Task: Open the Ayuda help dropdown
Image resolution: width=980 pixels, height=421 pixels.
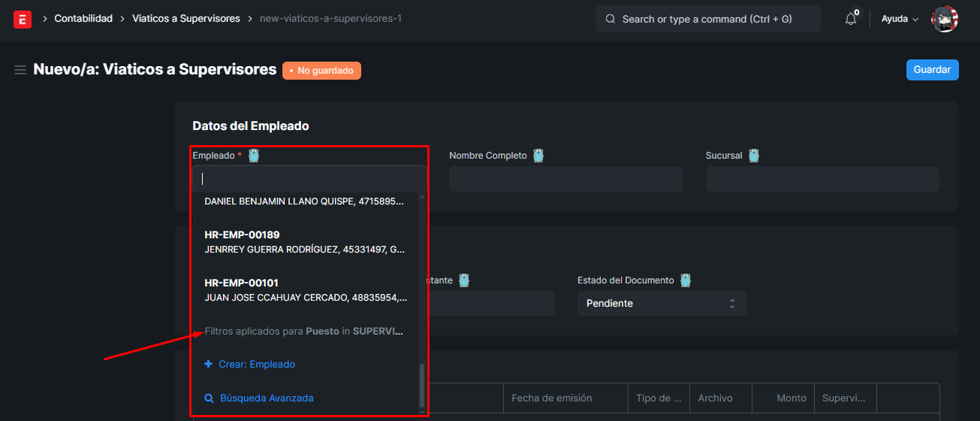Action: [899, 19]
